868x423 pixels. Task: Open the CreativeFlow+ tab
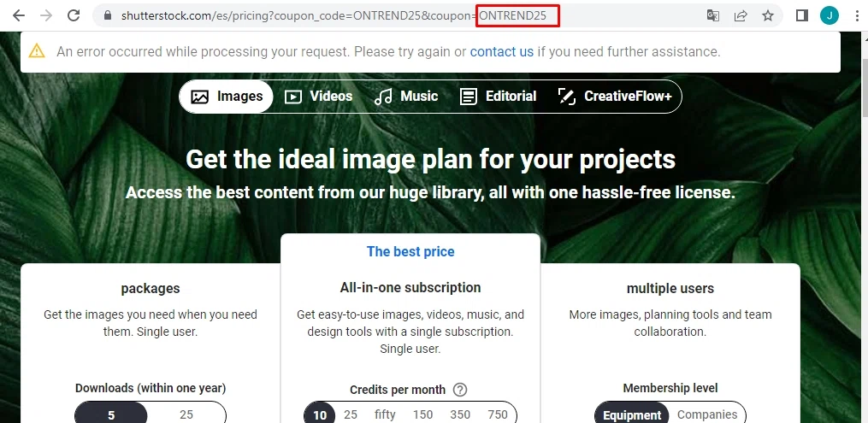coord(615,97)
